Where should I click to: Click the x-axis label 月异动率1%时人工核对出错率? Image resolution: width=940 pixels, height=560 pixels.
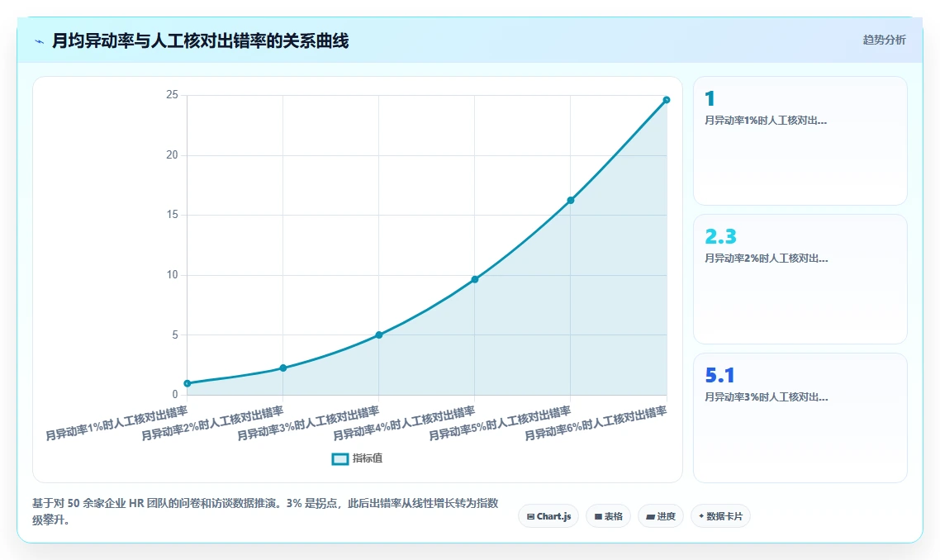[x=117, y=423]
